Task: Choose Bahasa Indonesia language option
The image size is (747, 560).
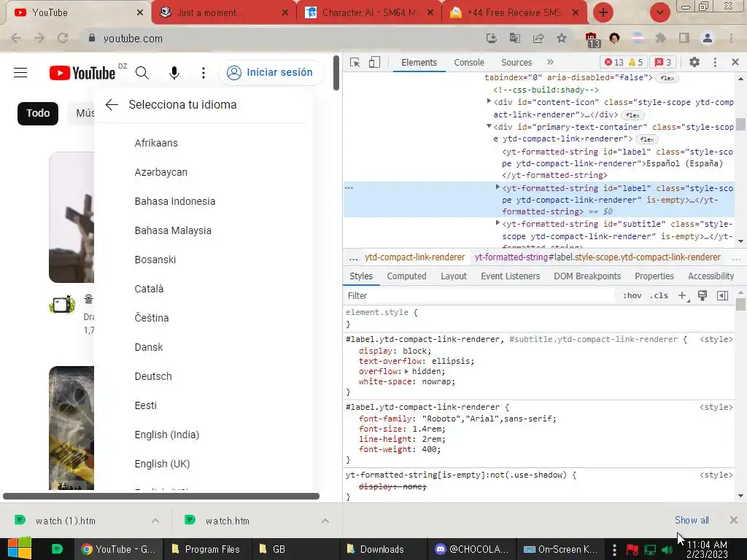Action: (x=175, y=201)
